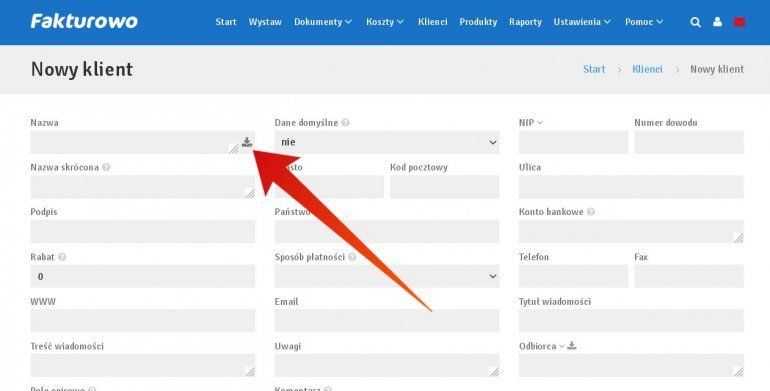Viewport: 770px width, 391px height.
Task: Click help icon beside Rabat label
Action: pos(62,257)
